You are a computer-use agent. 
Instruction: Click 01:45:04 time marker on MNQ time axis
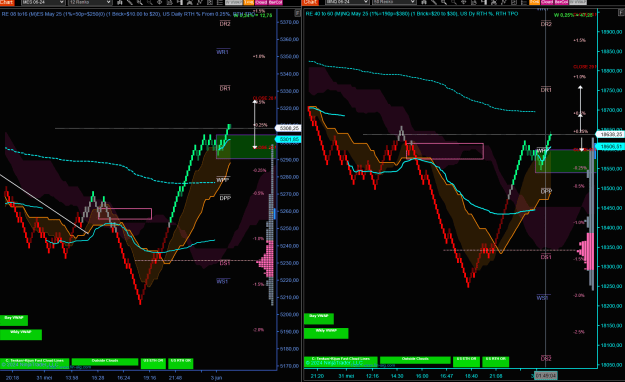coord(546,375)
